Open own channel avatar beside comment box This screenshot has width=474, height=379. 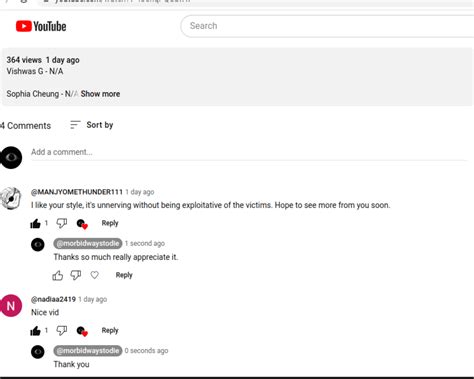(x=11, y=157)
